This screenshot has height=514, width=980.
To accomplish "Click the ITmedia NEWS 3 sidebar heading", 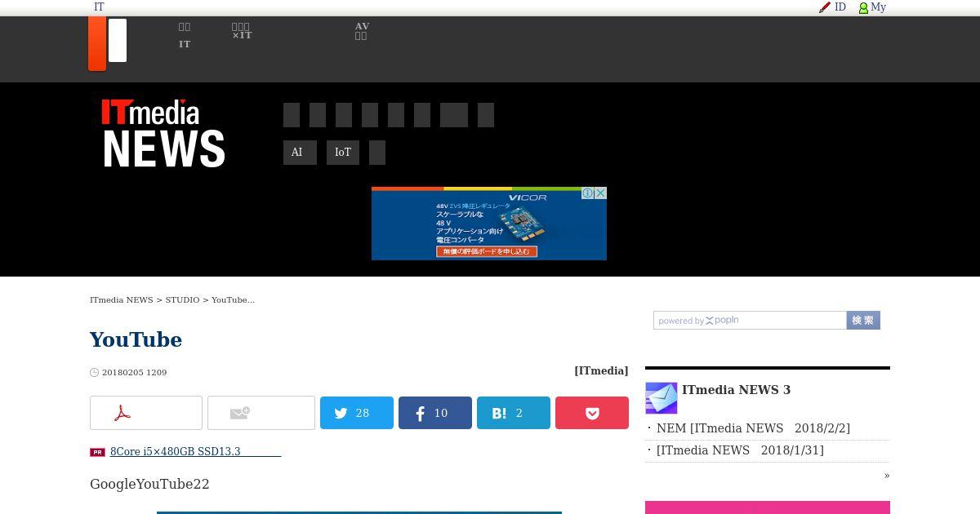I will coord(736,390).
